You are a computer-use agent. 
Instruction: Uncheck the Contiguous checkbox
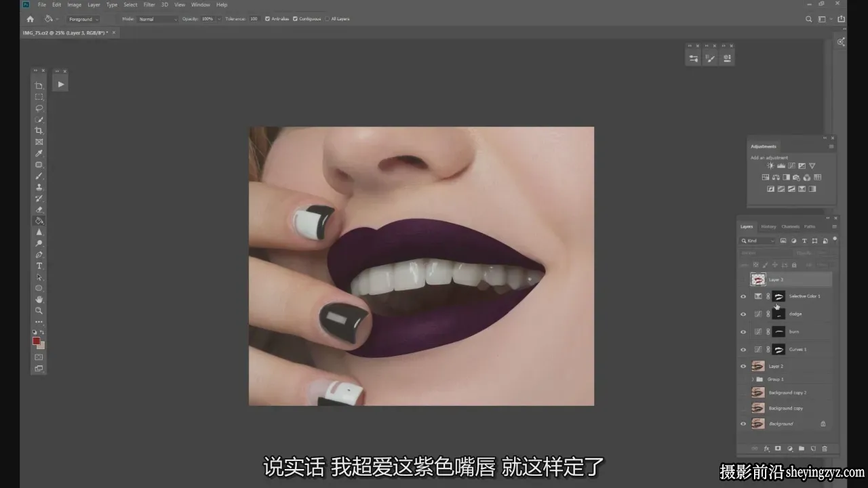(295, 19)
